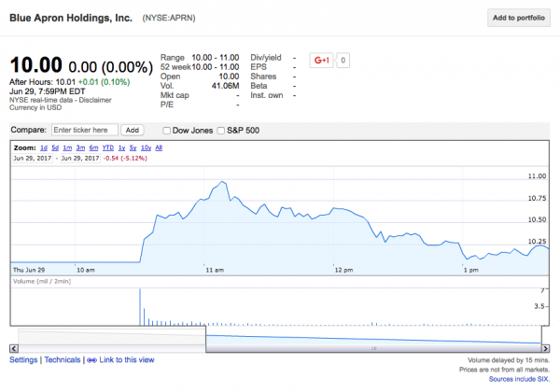Screen dimensions: 560x392
Task: Click the (NYSE:APRN) ticker text
Action: point(169,18)
